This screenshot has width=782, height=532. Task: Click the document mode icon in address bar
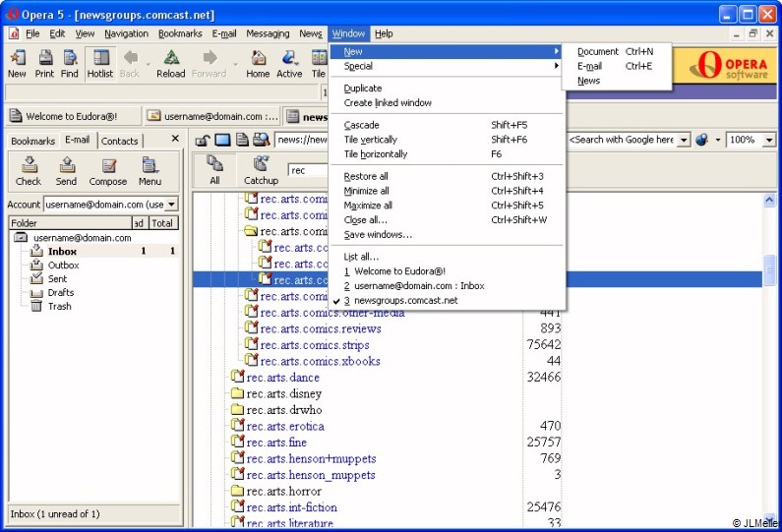[242, 140]
